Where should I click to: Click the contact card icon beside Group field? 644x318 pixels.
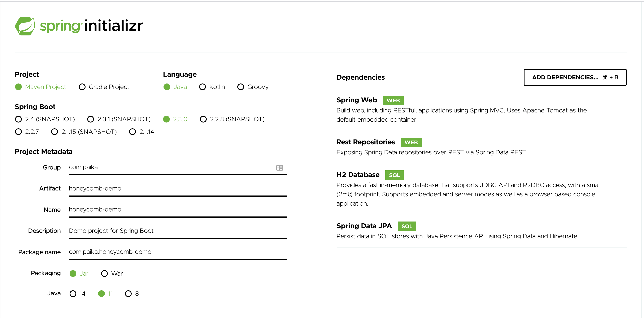[x=279, y=168]
